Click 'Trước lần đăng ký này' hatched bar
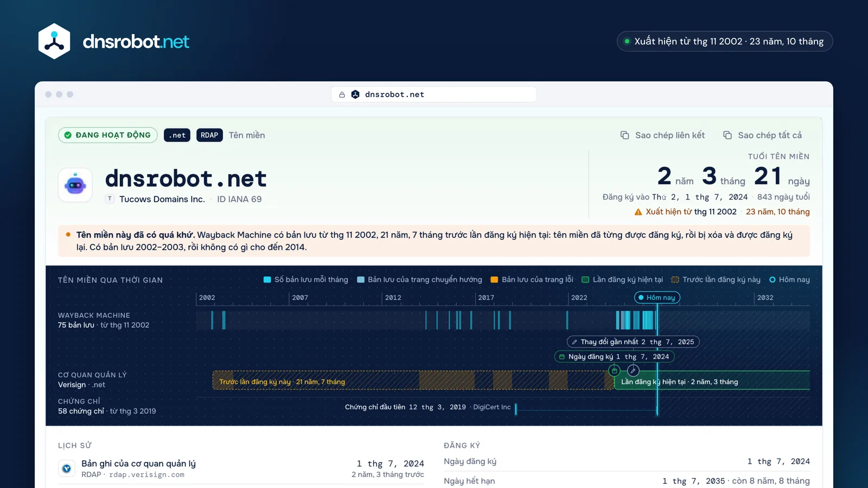 pos(413,380)
